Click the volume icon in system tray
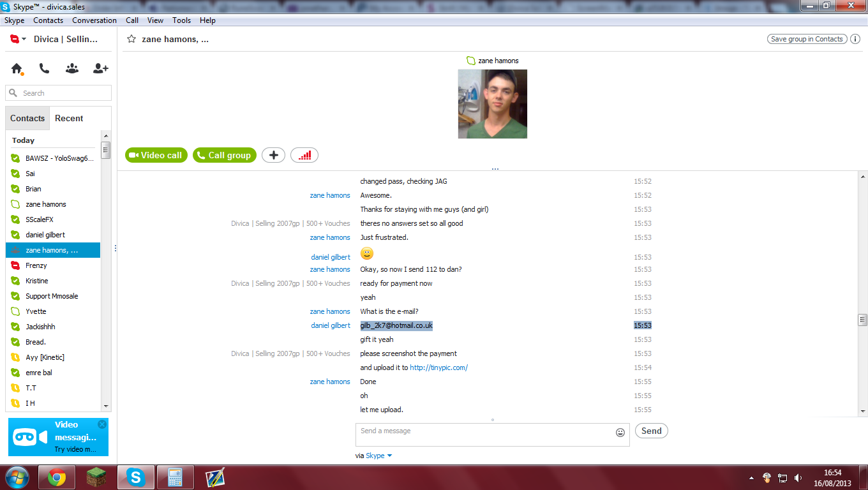Screen dimensions: 868x490 pos(798,478)
